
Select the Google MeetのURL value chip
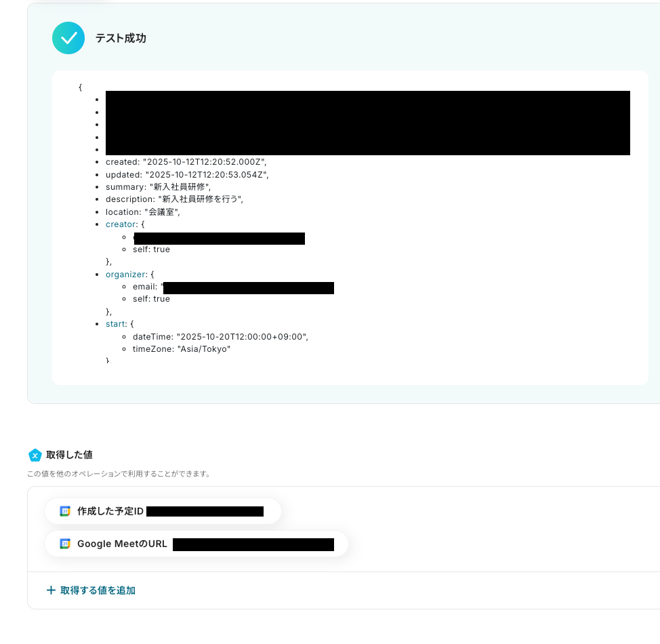click(x=197, y=544)
